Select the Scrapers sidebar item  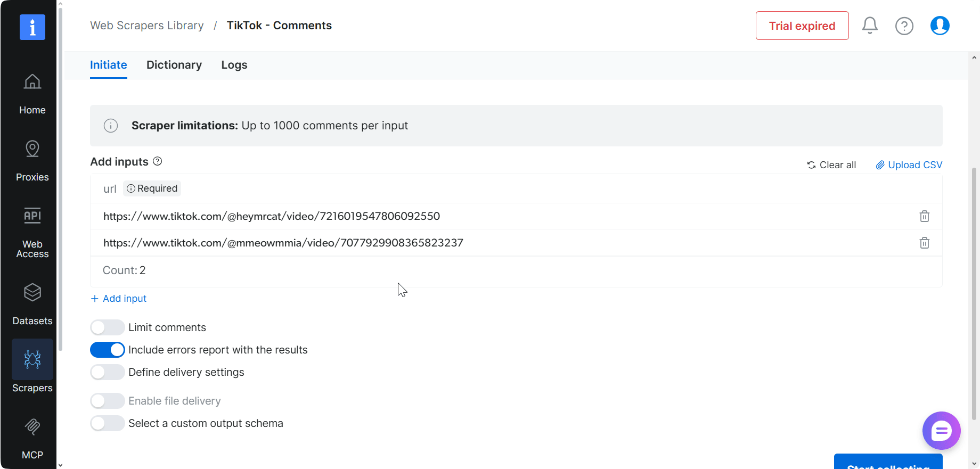pyautogui.click(x=32, y=367)
